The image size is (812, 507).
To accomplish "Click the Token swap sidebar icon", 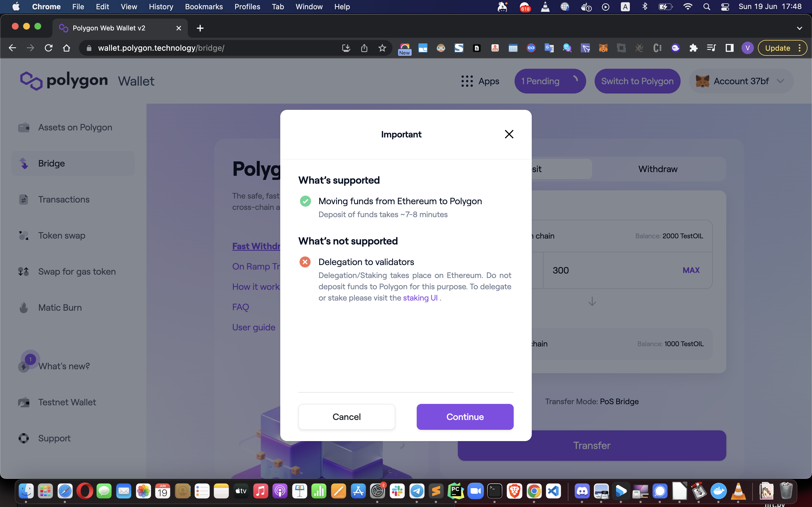I will pos(24,235).
